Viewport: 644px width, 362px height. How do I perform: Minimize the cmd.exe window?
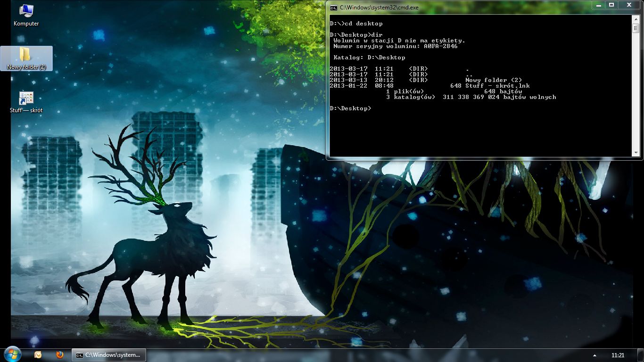coord(598,5)
